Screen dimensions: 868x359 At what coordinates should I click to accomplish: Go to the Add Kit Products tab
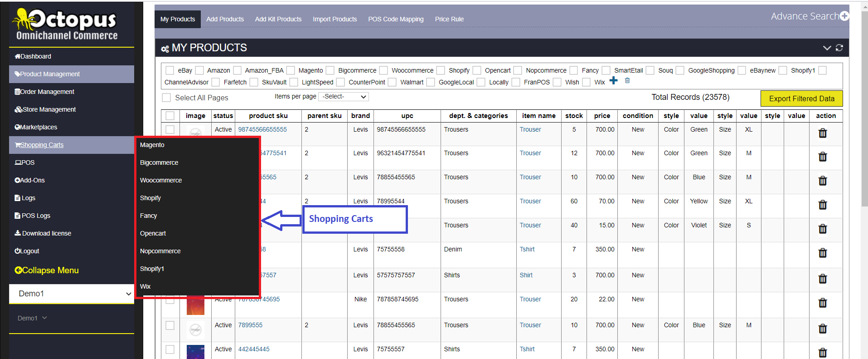[278, 19]
